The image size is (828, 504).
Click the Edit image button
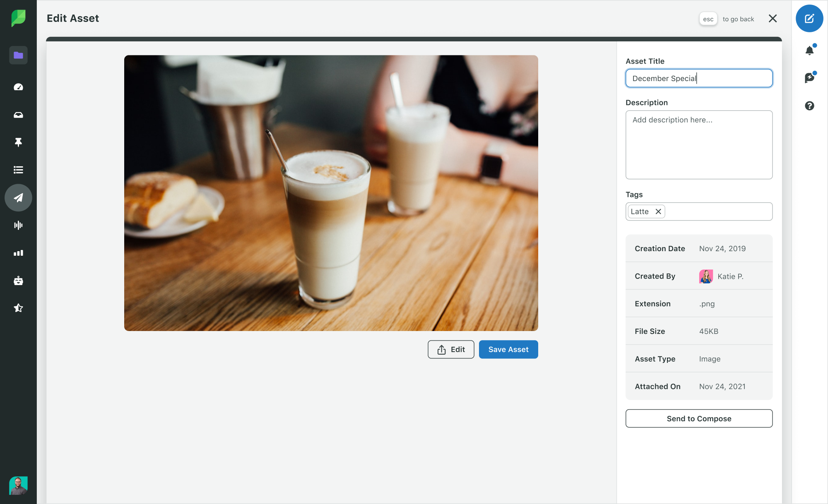click(x=451, y=349)
